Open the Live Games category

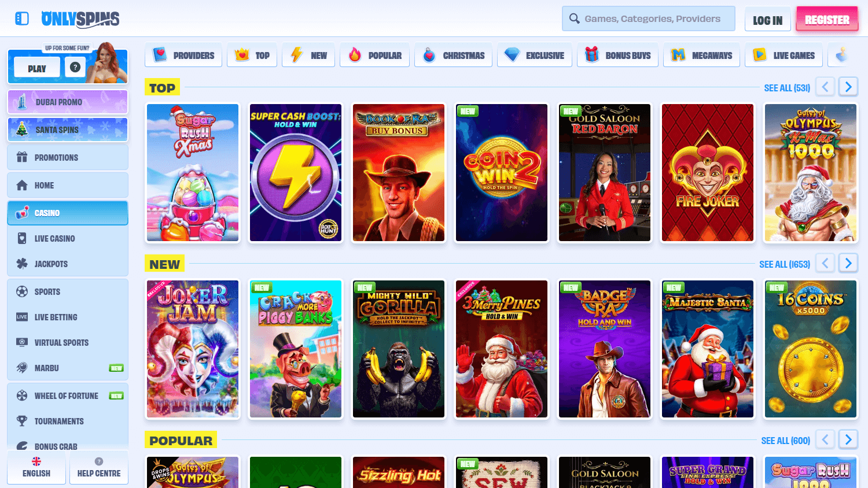pyautogui.click(x=784, y=54)
